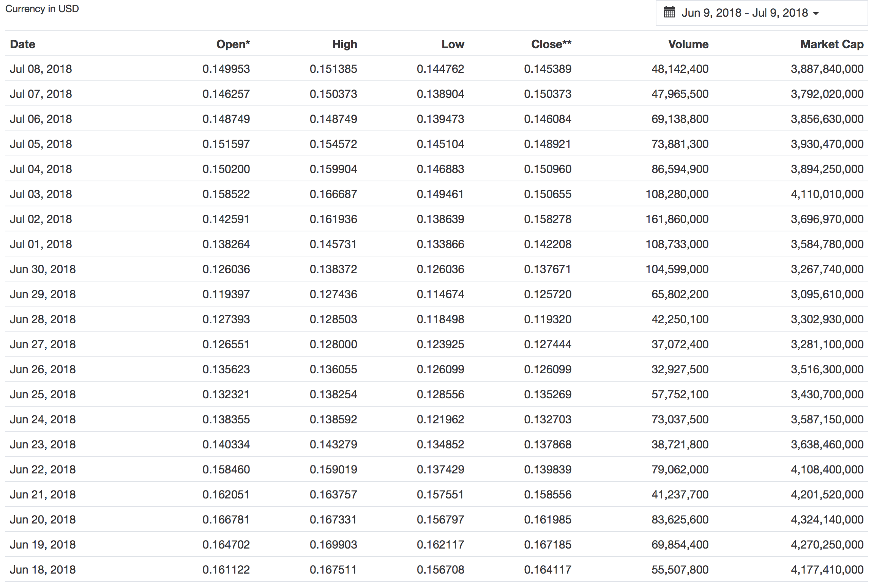This screenshot has height=588, width=874.
Task: Click the Jun 18, 2018 row
Action: [437, 569]
